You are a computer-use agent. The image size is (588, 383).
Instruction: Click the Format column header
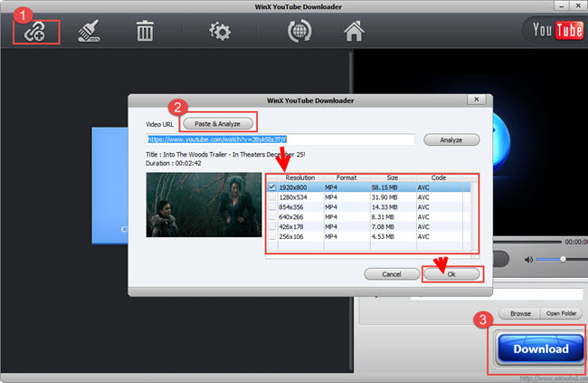coord(346,177)
